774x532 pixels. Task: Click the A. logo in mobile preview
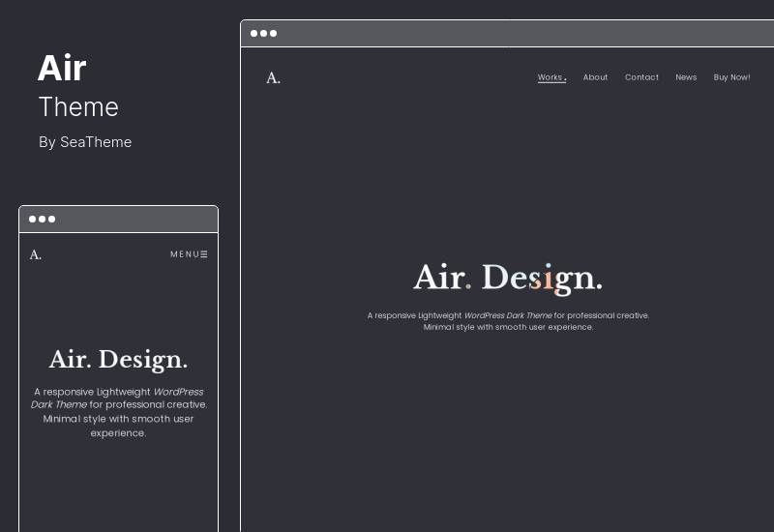[x=36, y=254]
